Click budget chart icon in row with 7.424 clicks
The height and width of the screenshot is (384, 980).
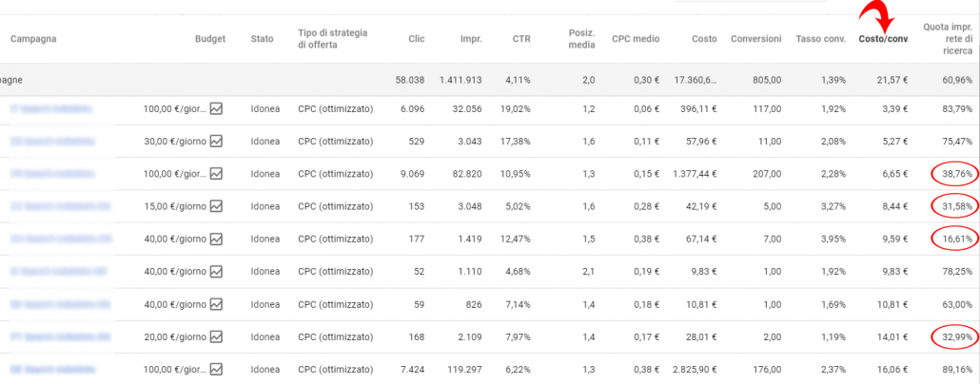pyautogui.click(x=216, y=368)
